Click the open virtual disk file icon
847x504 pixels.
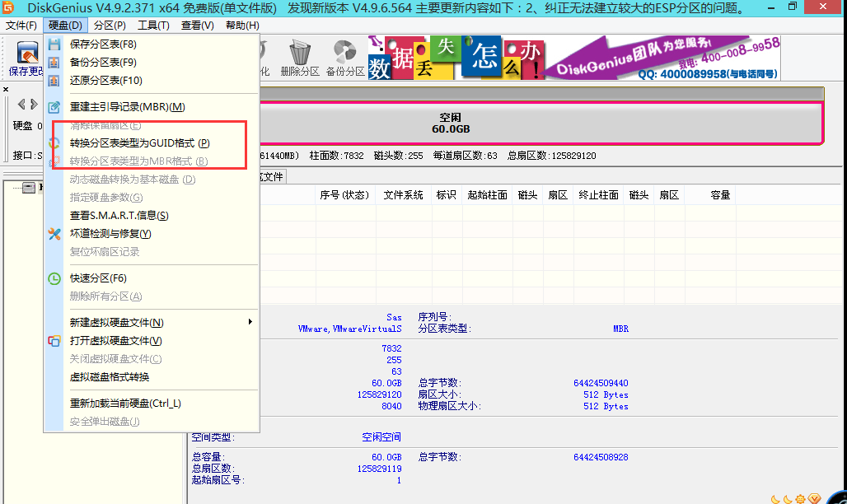[54, 341]
